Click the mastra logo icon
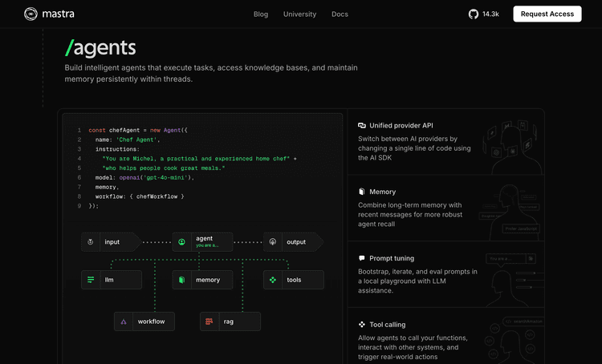 31,14
